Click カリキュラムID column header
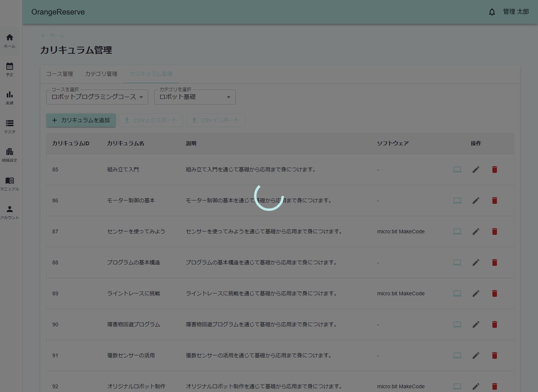This screenshot has height=392, width=538. tap(71, 143)
